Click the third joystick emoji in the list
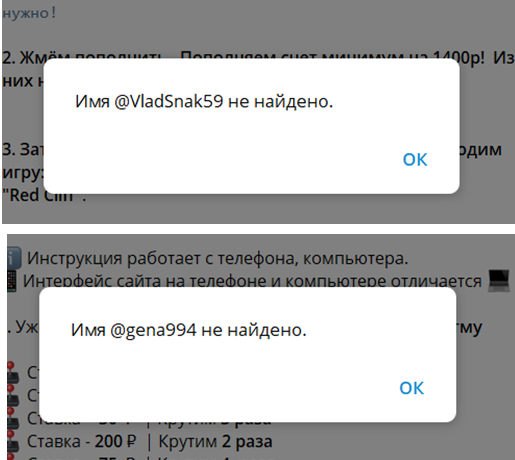The image size is (515, 460). tap(13, 418)
